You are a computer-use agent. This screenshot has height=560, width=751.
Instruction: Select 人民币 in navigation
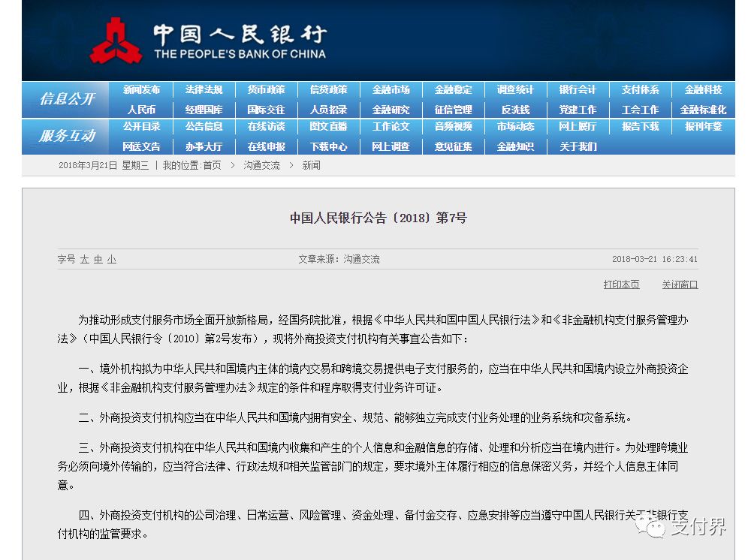coord(141,110)
